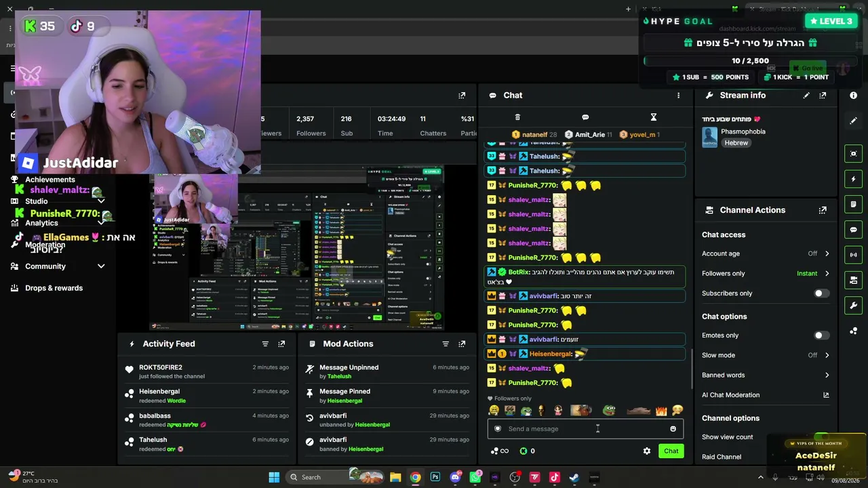Pop out the stream stats panel
868x488 pixels.
462,96
